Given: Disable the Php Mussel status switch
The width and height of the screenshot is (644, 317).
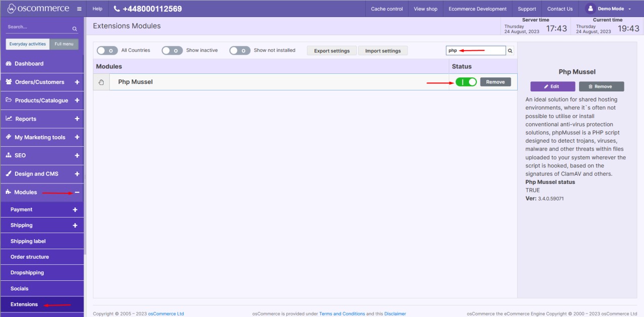Looking at the screenshot, I should click(466, 82).
